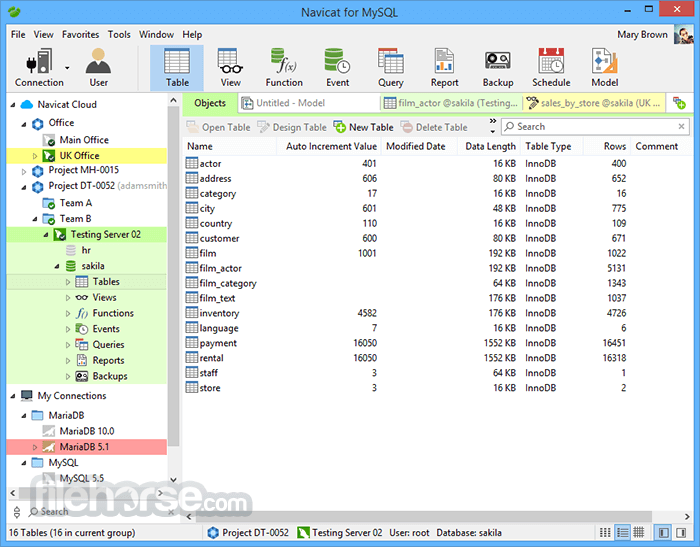This screenshot has height=547, width=700.
Task: Expand the UK Office connection
Action: (35, 156)
